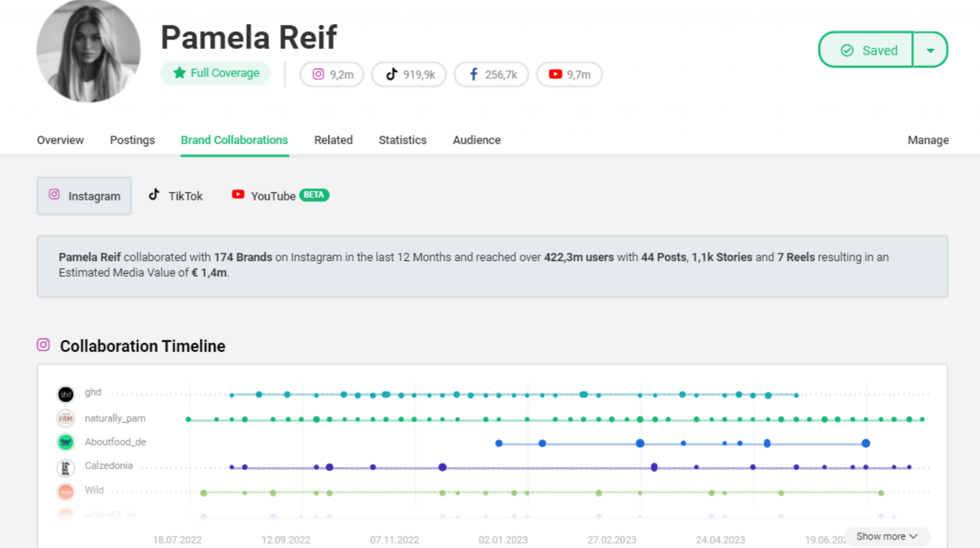The width and height of the screenshot is (980, 548).
Task: Click the ghd brand logo
Action: 66,395
